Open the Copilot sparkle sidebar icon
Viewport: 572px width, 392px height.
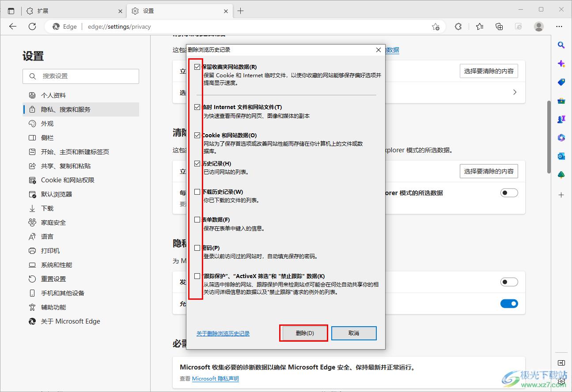click(561, 64)
